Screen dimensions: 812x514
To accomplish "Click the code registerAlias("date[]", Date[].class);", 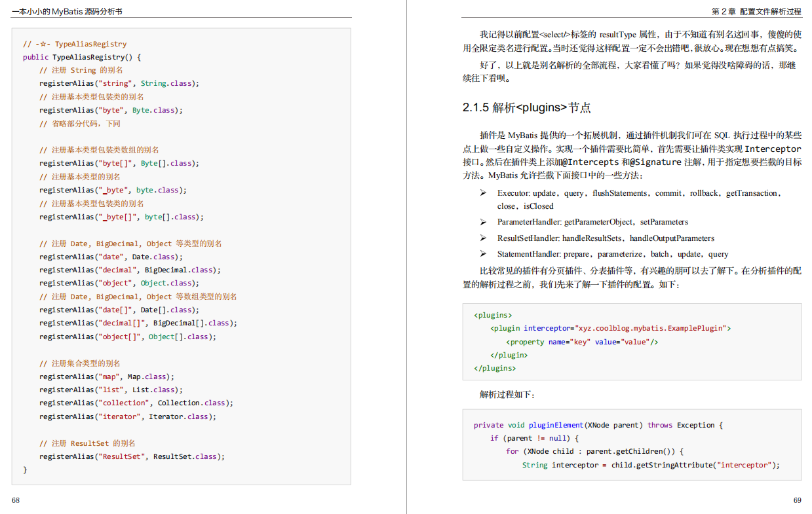I will click(119, 310).
